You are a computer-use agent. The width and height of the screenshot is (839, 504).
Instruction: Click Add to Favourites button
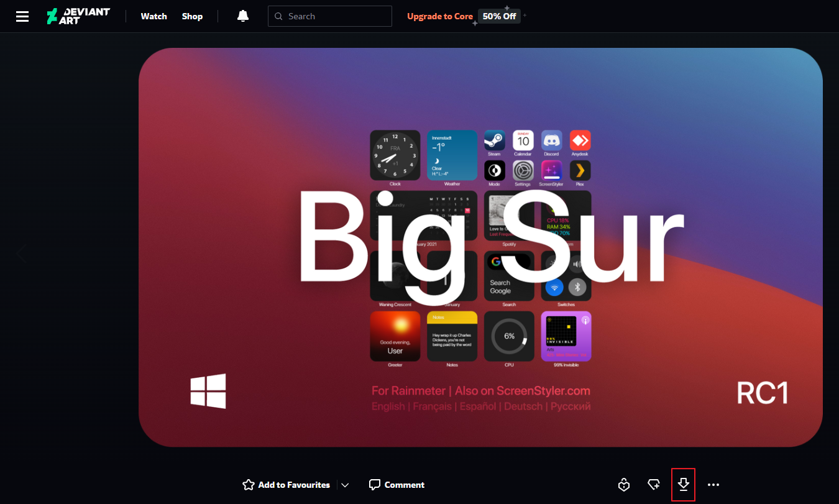pyautogui.click(x=286, y=485)
